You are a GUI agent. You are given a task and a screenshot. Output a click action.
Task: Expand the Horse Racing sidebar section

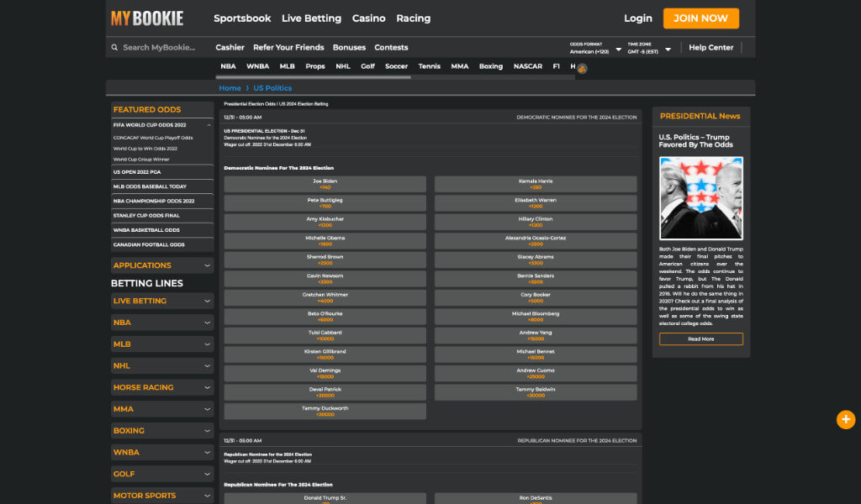coord(162,388)
